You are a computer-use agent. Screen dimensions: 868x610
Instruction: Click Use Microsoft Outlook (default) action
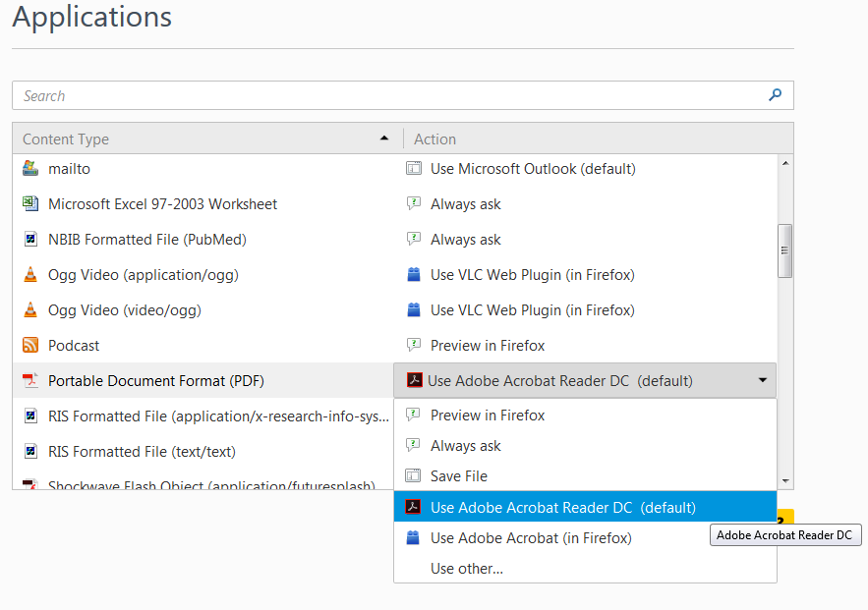coord(533,168)
